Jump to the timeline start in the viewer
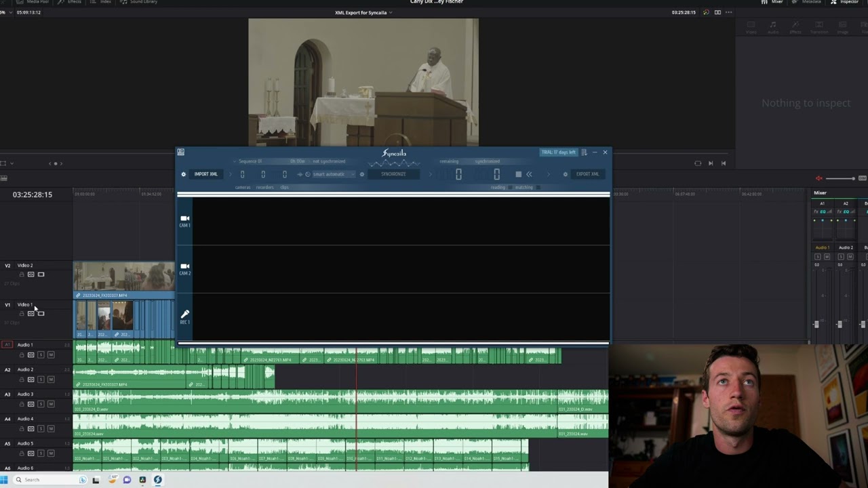 tap(724, 163)
